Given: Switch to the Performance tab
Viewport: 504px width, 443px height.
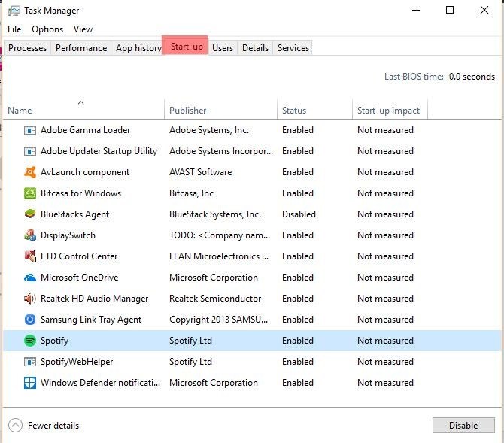Looking at the screenshot, I should click(81, 48).
